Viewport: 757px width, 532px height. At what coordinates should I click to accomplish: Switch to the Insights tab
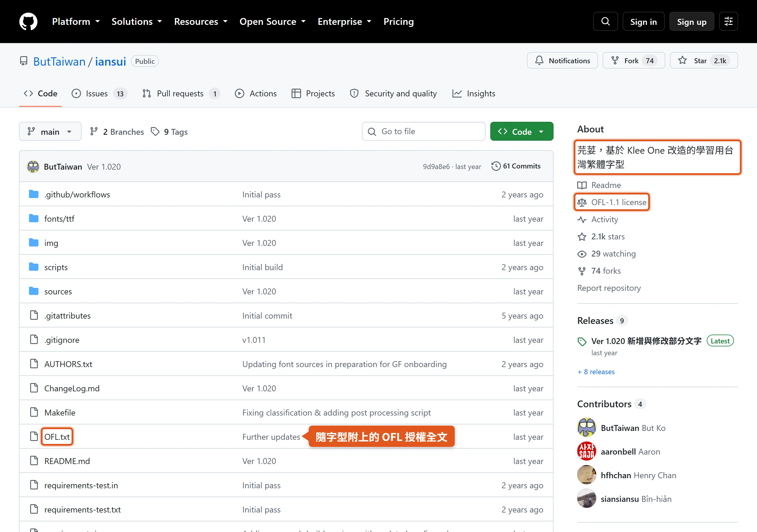point(473,94)
